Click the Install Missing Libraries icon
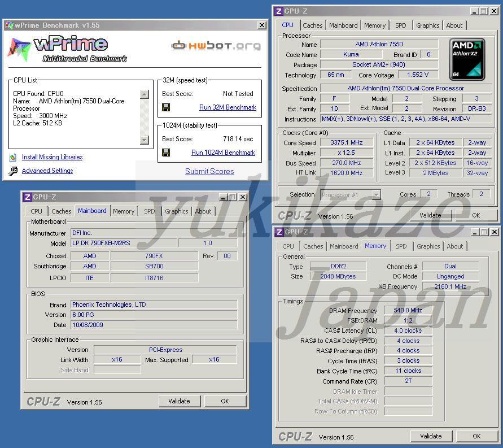Viewport: 503px width, 448px height. coord(13,157)
